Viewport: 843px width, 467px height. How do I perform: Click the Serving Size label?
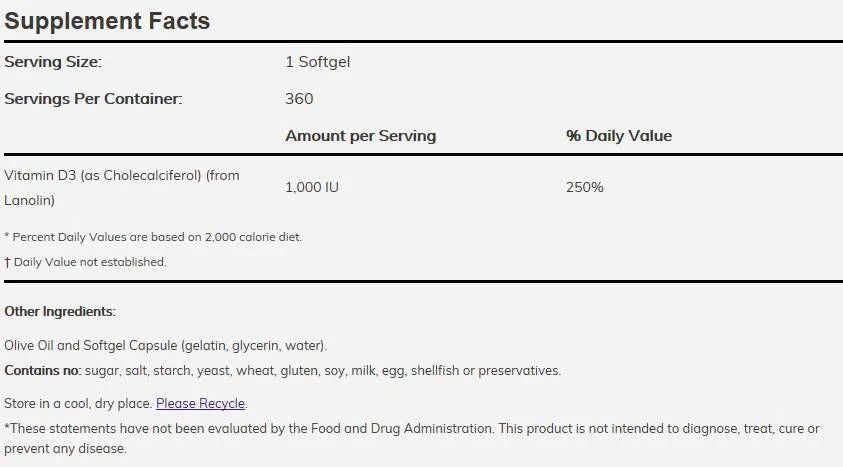click(53, 62)
